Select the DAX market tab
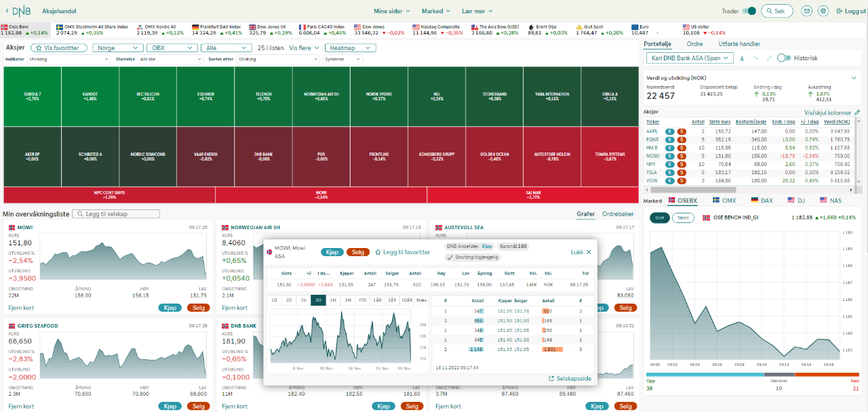This screenshot has width=868, height=412. tap(761, 201)
